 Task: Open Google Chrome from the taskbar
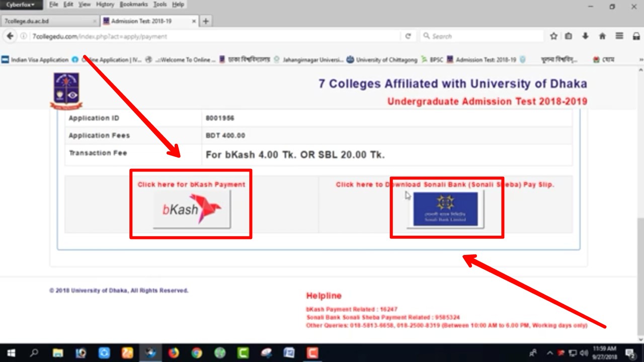pyautogui.click(x=197, y=353)
